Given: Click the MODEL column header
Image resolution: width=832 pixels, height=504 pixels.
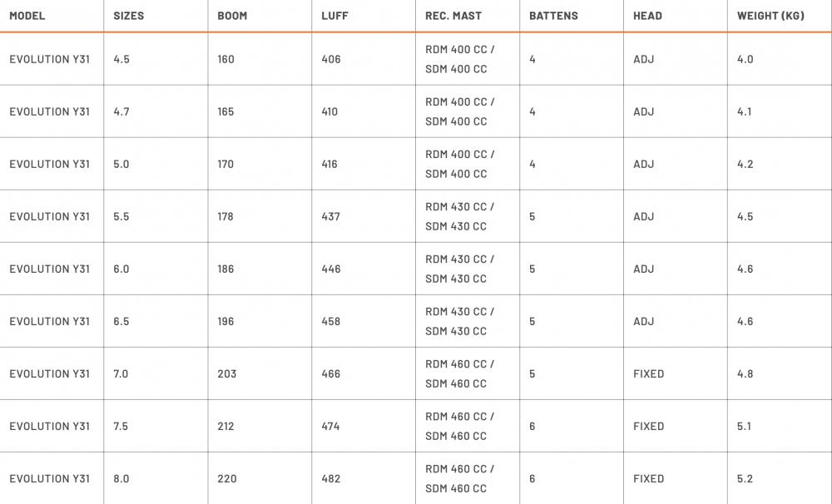Looking at the screenshot, I should pos(27,16).
